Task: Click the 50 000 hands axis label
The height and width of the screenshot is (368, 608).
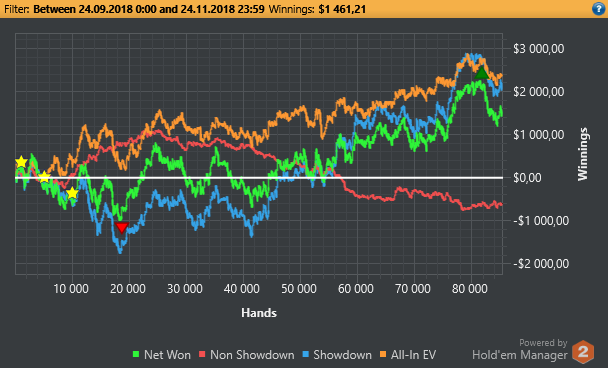Action: (x=299, y=289)
